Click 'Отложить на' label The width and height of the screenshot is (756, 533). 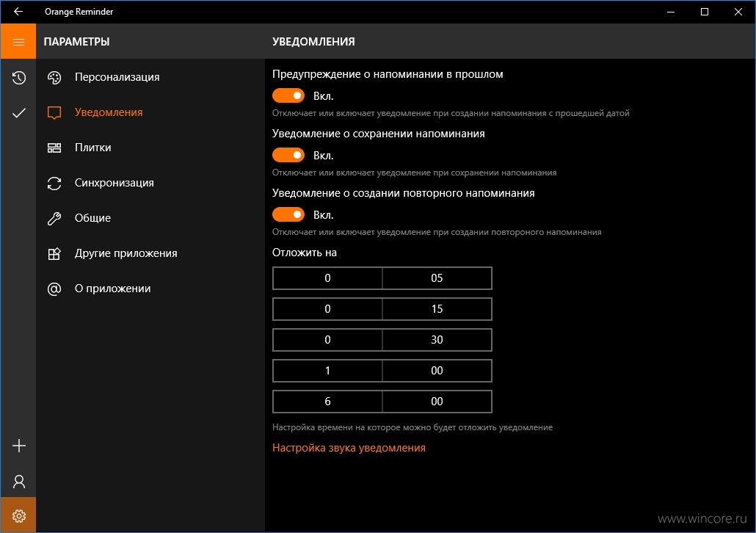pos(304,253)
